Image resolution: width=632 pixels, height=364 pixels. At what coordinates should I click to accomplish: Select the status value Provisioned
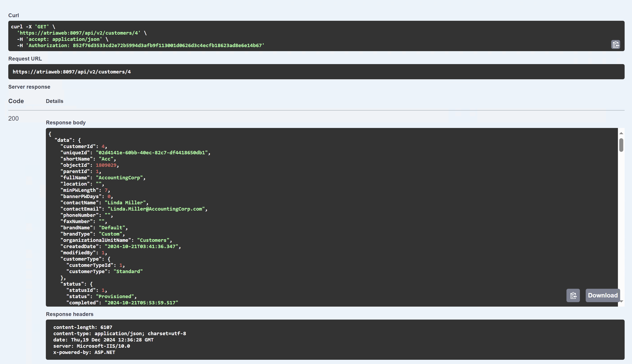[x=115, y=296]
